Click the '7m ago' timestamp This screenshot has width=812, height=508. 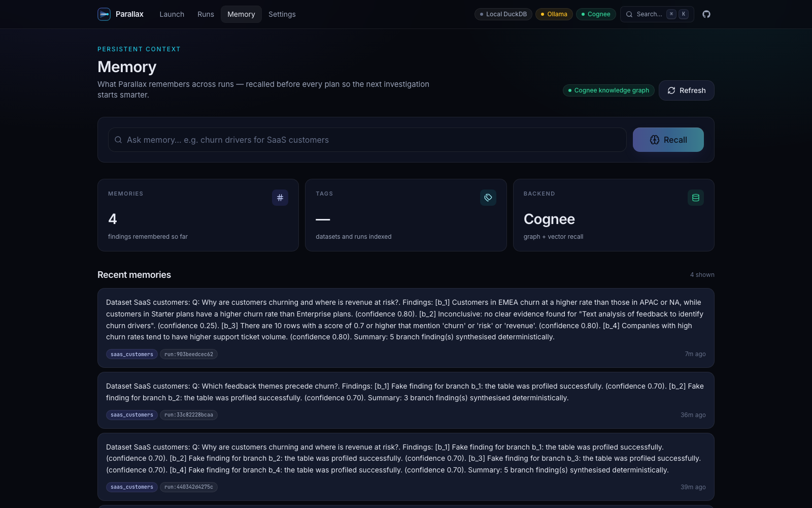pos(695,354)
